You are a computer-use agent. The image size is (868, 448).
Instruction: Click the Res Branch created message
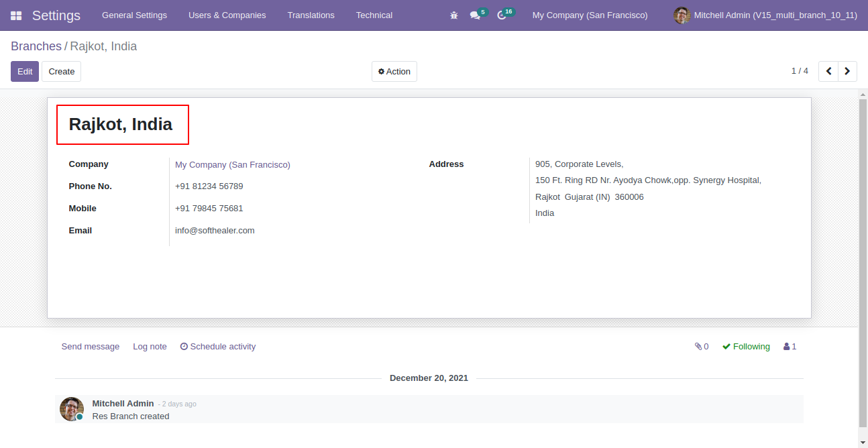pos(131,416)
